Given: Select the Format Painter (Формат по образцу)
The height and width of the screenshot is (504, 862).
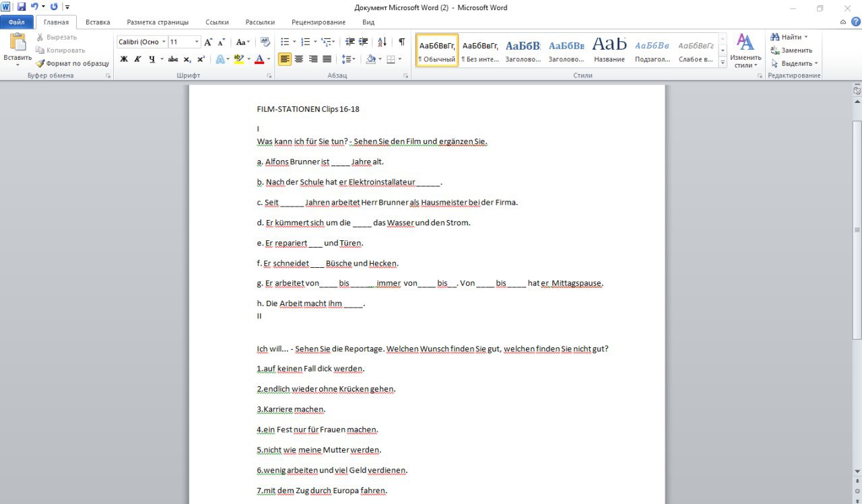Looking at the screenshot, I should coord(72,63).
